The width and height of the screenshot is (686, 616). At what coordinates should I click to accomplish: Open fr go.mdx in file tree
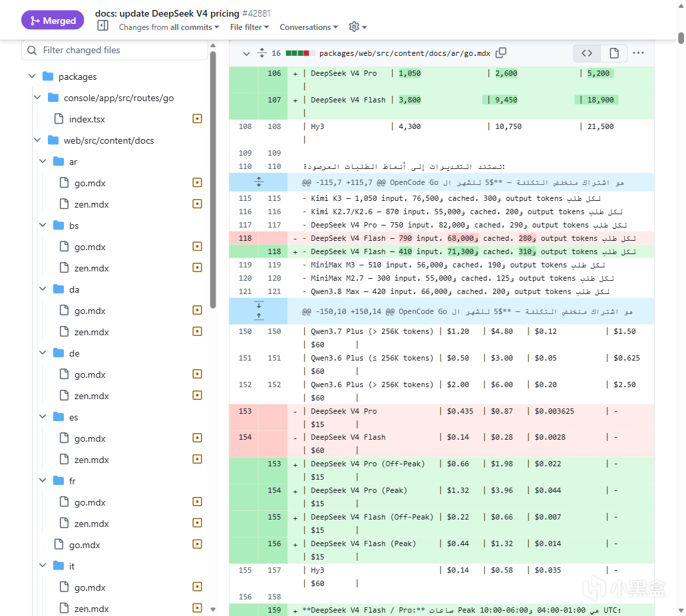coord(90,502)
